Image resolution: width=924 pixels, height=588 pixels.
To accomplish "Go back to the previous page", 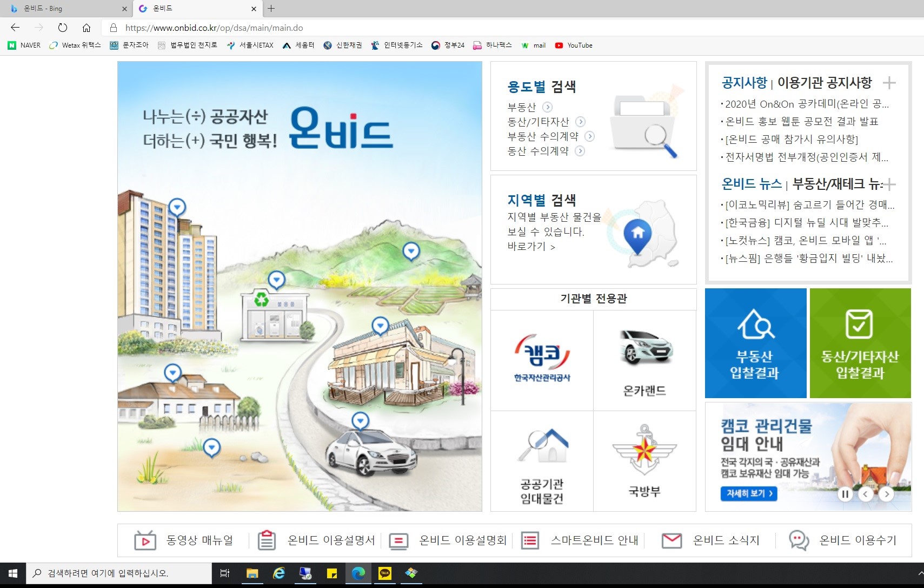I will (x=15, y=28).
